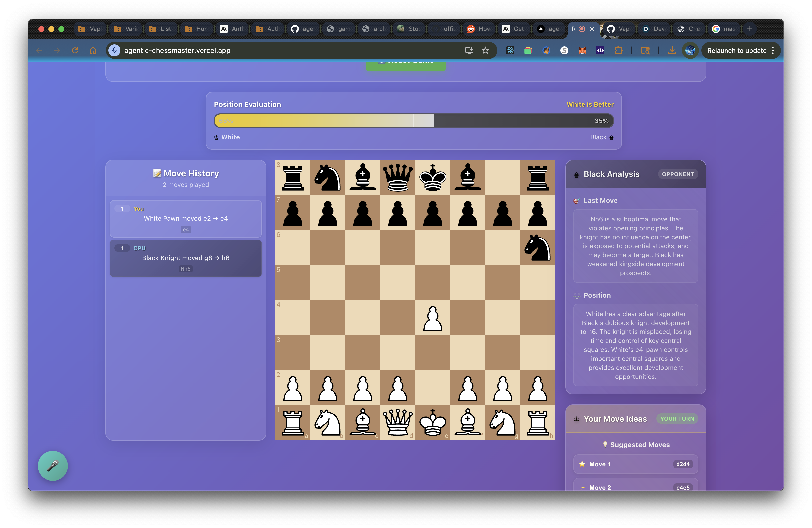812x528 pixels.
Task: Open a new browser tab with plus
Action: pos(750,29)
